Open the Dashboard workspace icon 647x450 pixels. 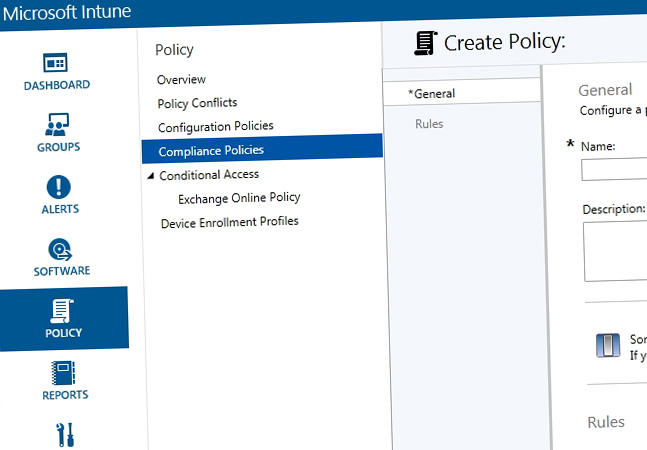(55, 62)
